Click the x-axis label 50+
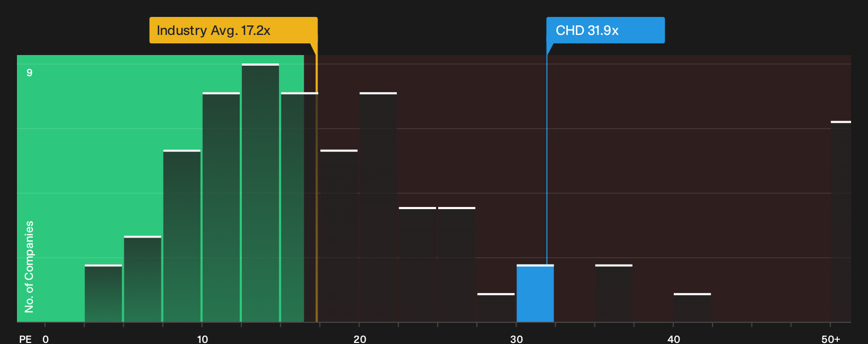 point(831,339)
